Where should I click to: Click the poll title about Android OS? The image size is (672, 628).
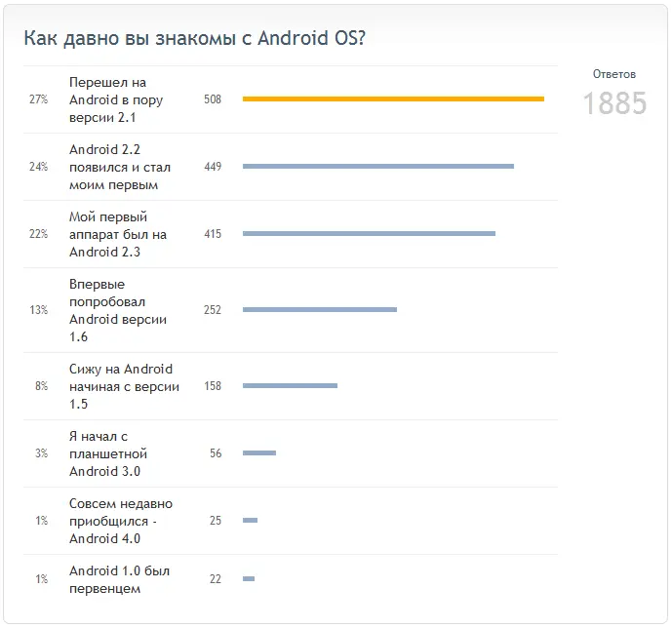tap(194, 38)
